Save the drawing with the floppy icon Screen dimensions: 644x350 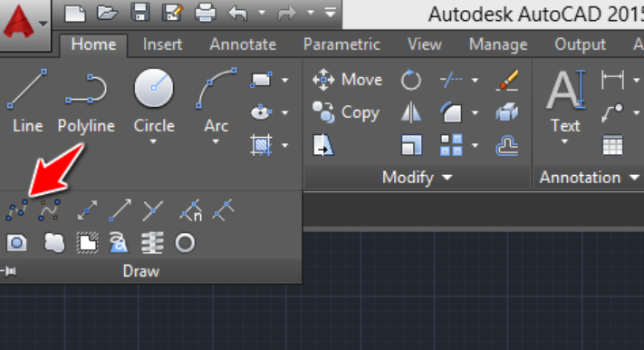(140, 13)
